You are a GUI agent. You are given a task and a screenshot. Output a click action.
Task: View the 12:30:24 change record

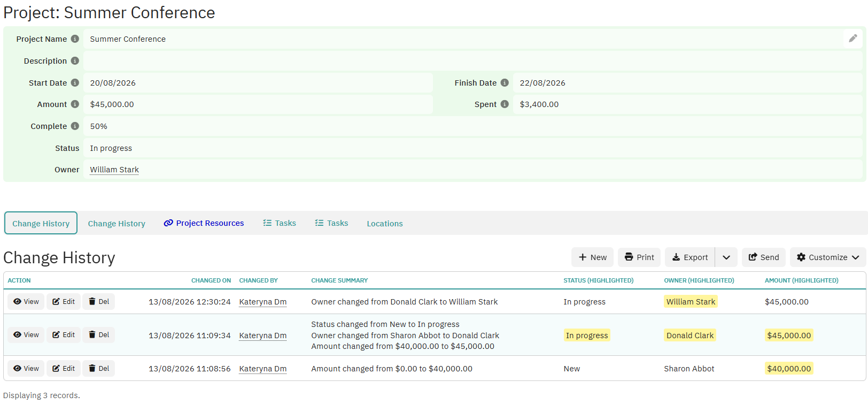[26, 302]
